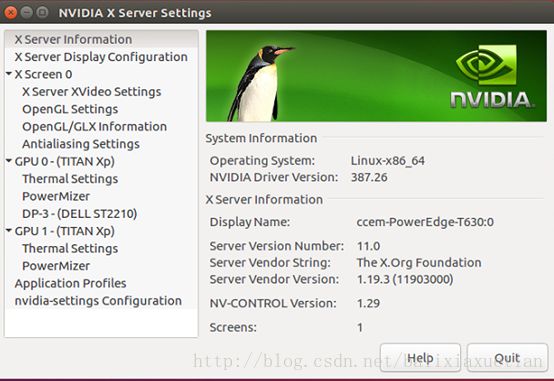Click the 'Operating System:' label
Screen dimensions: 554x381
[262, 161]
